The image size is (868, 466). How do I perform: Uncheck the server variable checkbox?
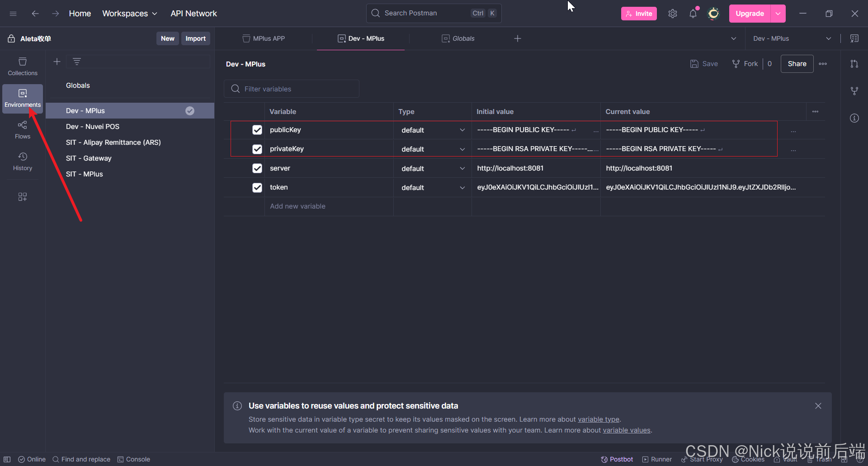point(257,168)
